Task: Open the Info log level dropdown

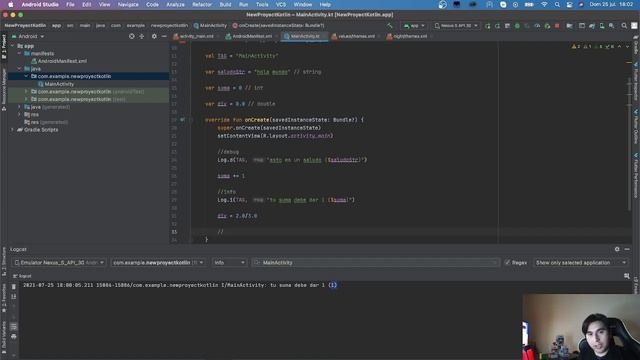Action: click(x=229, y=262)
